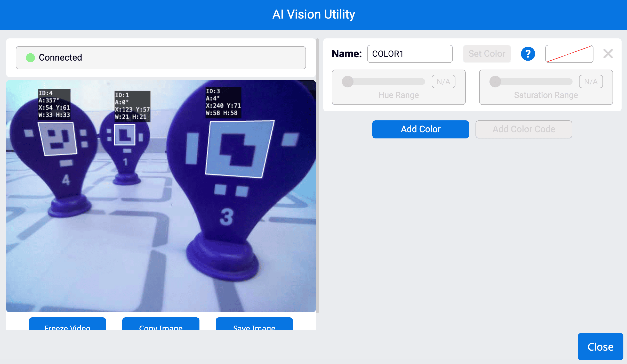Click the question mark help icon
The height and width of the screenshot is (364, 627).
[x=528, y=54]
